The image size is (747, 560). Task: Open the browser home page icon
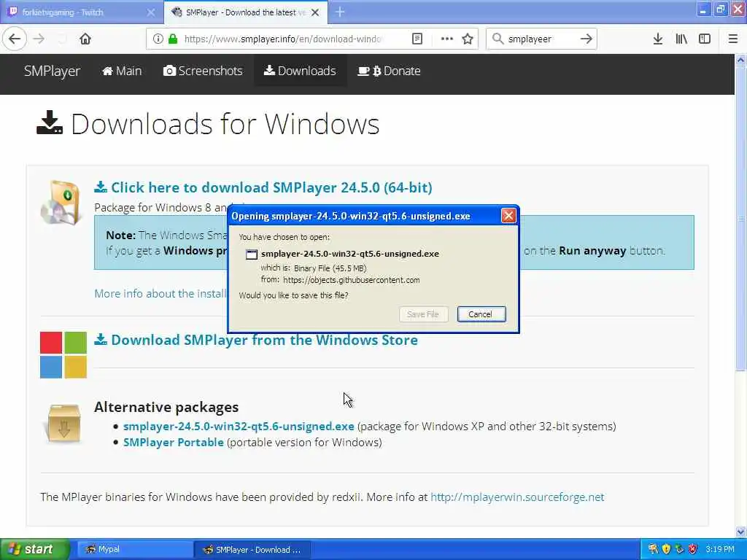(85, 39)
